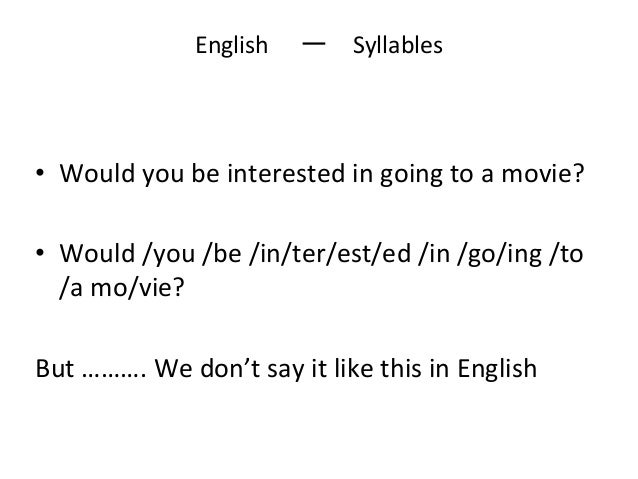Click the word Syllables in the title
This screenshot has height=479, width=638.
coord(398,46)
